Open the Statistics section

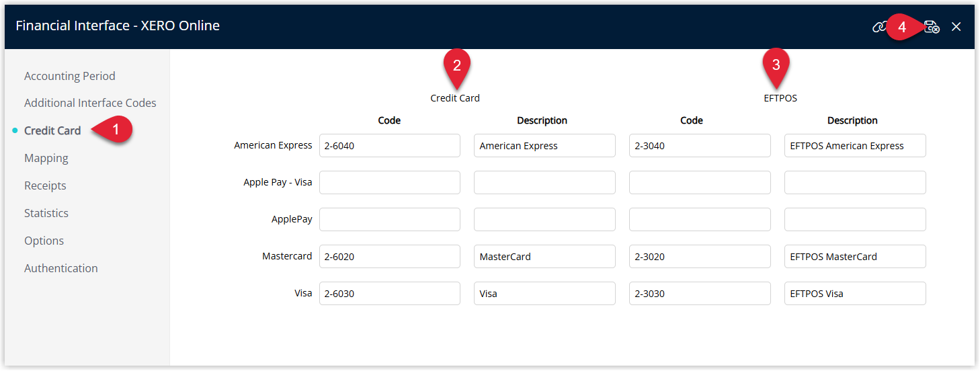pyautogui.click(x=46, y=213)
